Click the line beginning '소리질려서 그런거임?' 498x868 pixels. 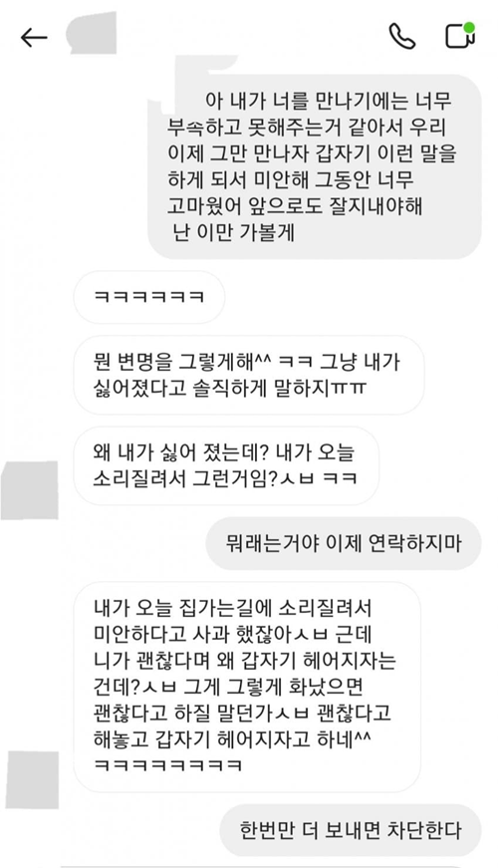pyautogui.click(x=225, y=478)
